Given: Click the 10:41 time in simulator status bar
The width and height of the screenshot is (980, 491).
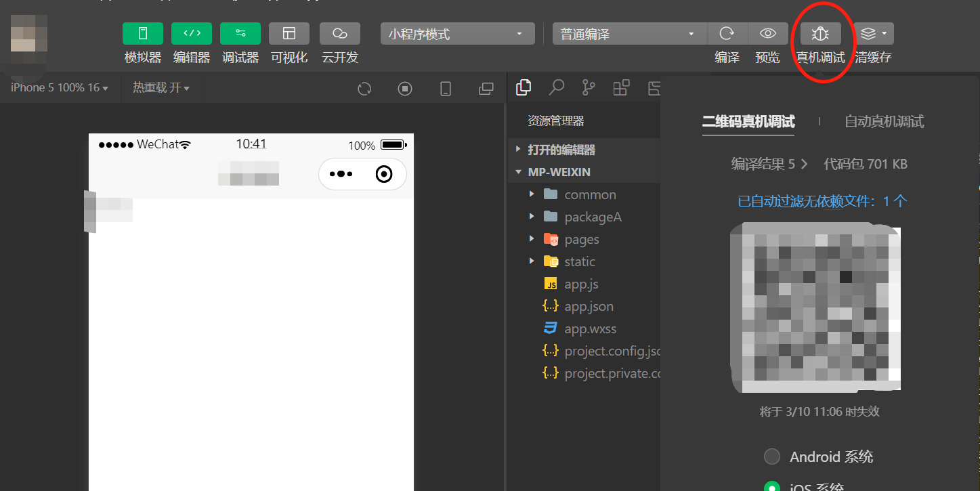Looking at the screenshot, I should coord(251,144).
